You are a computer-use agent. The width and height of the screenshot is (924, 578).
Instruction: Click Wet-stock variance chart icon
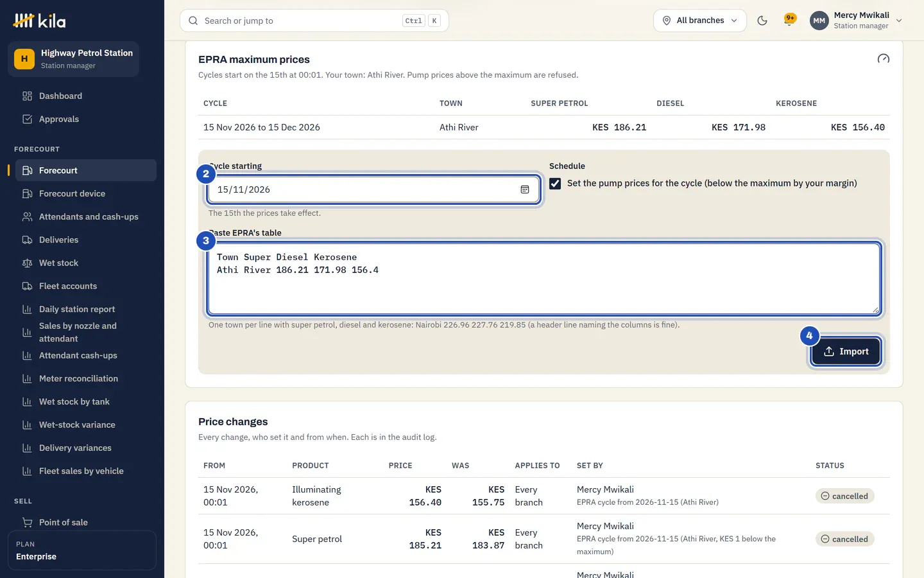(27, 425)
